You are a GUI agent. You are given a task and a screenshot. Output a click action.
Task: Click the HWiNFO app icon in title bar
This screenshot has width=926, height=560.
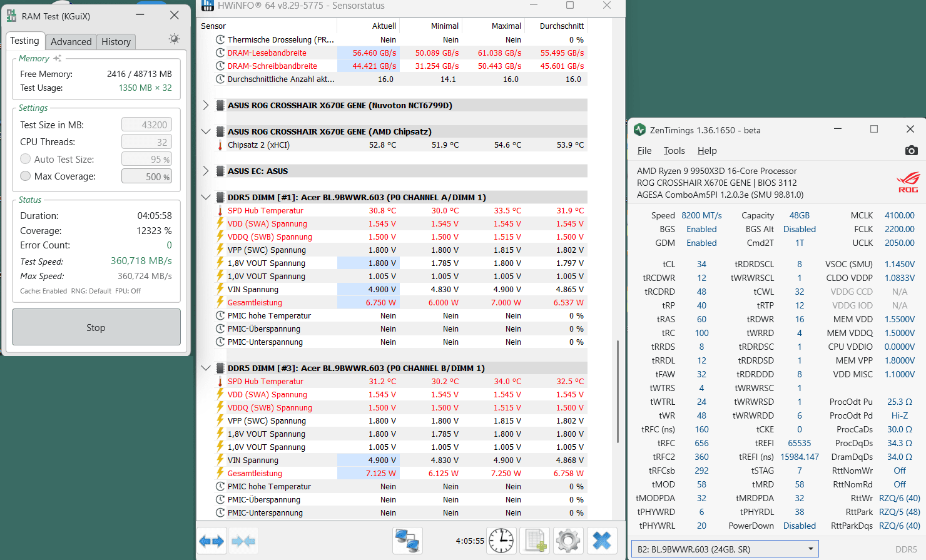click(x=208, y=6)
